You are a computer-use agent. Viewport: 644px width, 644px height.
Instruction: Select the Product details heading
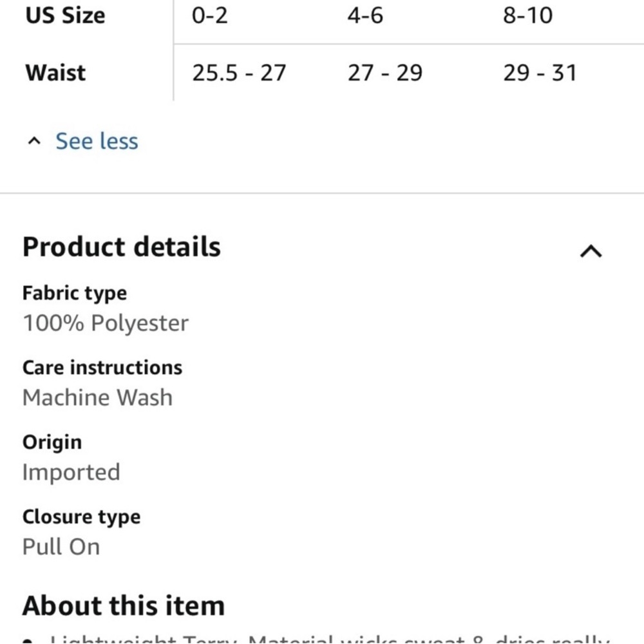coord(122,247)
